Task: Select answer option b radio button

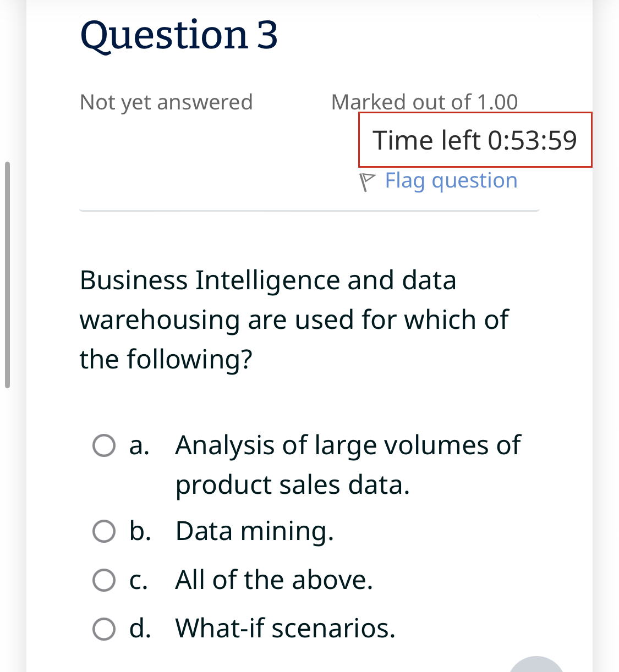Action: 105,531
